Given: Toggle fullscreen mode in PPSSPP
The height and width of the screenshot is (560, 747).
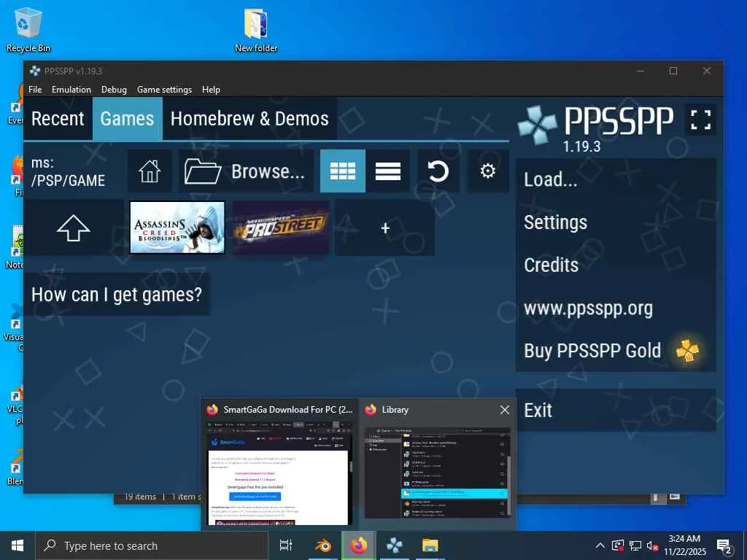Looking at the screenshot, I should (x=700, y=120).
